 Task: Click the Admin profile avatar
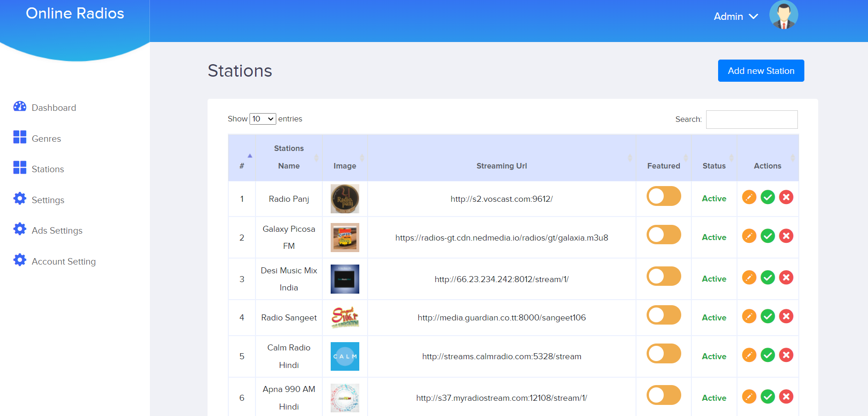click(784, 15)
